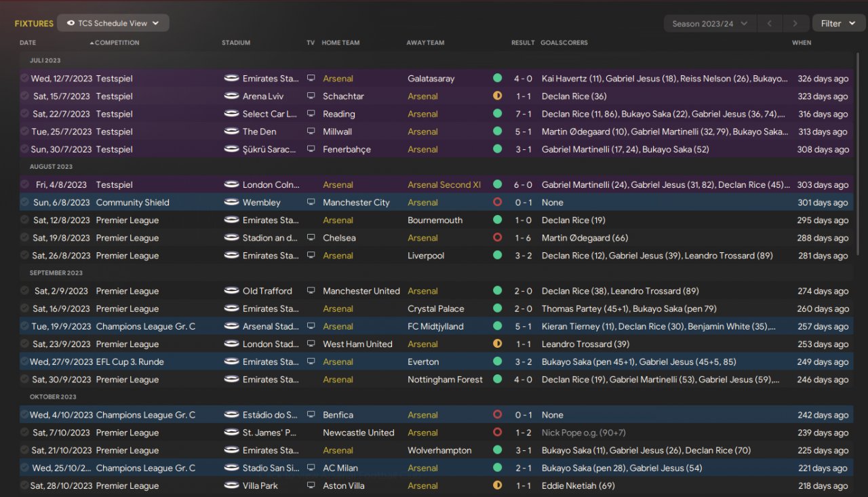Toggle the check mark for the 12/7/2023 fixture
The height and width of the screenshot is (497, 868).
pos(24,79)
